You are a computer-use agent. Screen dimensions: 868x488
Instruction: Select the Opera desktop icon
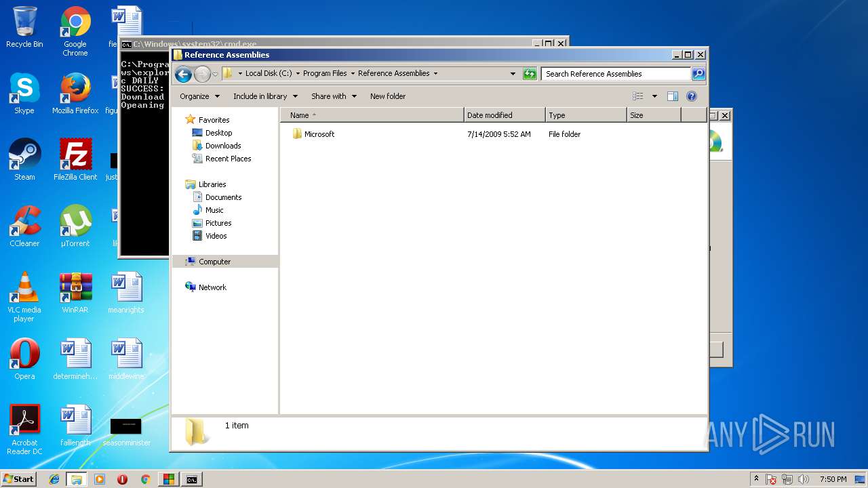[x=24, y=359]
